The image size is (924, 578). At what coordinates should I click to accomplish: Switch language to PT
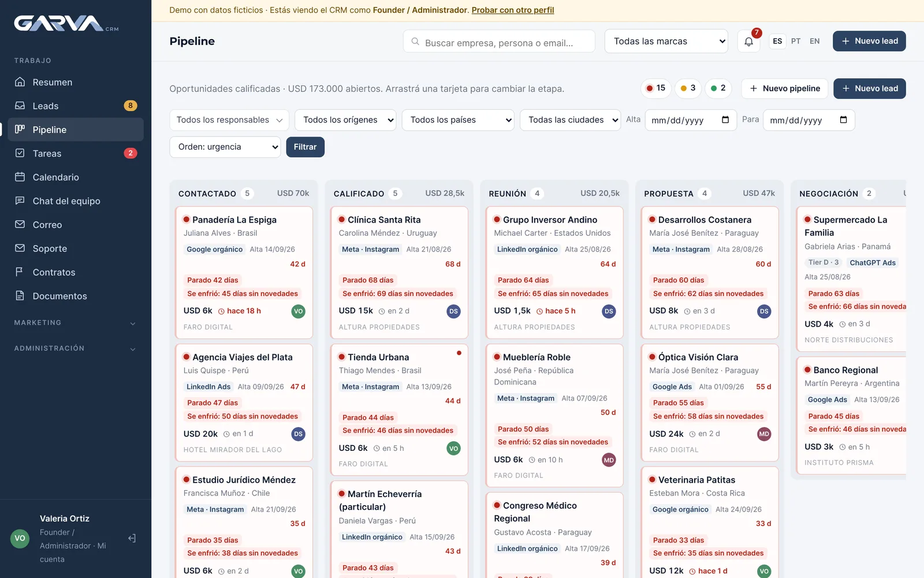(796, 41)
